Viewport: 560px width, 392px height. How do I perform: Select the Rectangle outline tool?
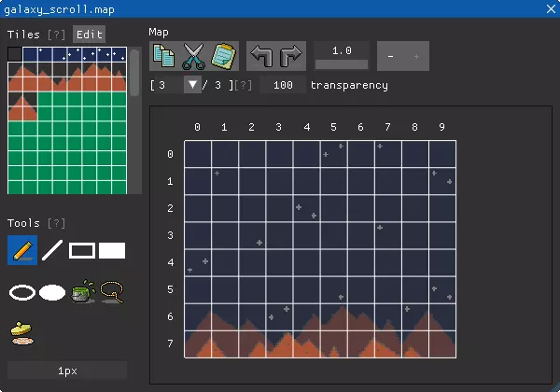pos(82,250)
